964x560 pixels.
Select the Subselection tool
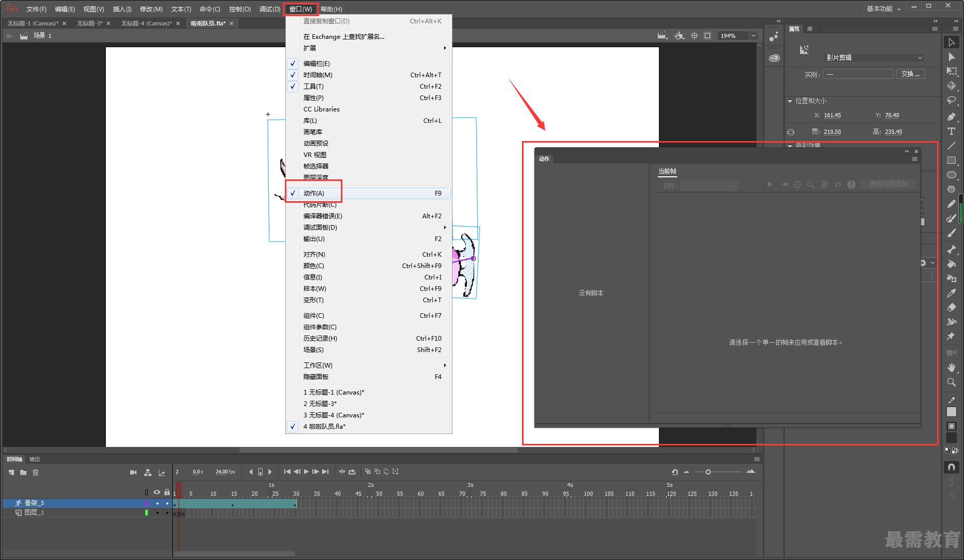pos(952,57)
